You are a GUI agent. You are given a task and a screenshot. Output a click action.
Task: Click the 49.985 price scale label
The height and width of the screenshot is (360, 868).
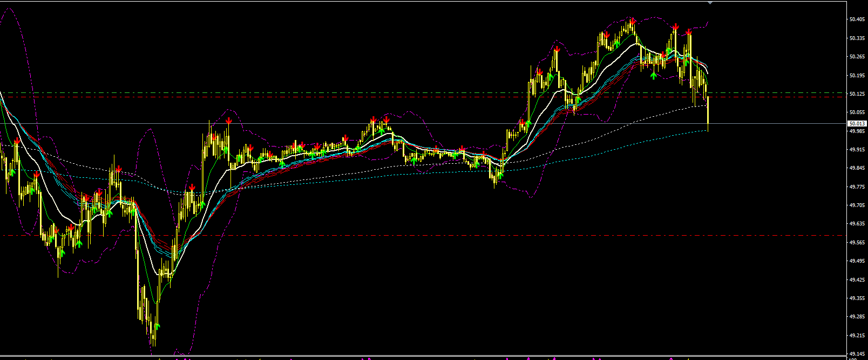click(x=856, y=131)
